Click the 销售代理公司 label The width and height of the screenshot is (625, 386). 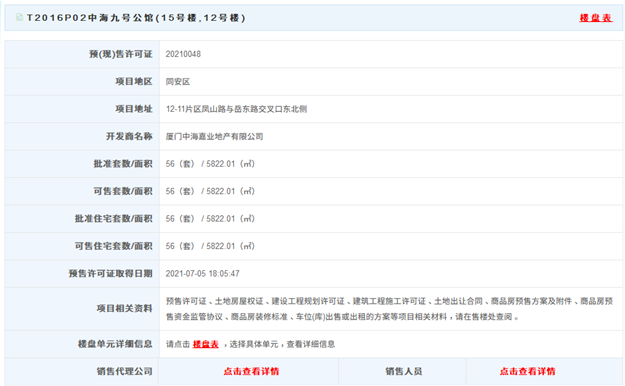124,372
